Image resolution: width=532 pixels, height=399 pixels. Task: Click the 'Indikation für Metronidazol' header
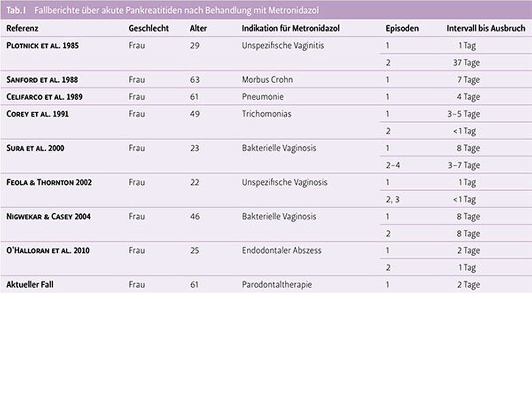[290, 29]
